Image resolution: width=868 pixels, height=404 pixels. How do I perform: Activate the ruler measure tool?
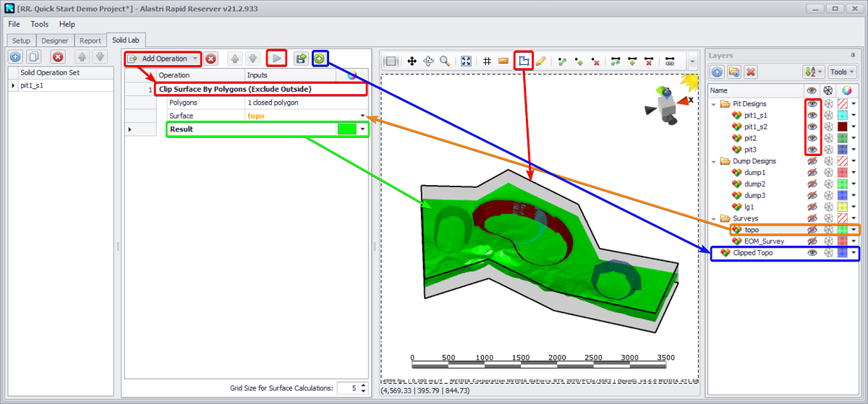pos(503,61)
